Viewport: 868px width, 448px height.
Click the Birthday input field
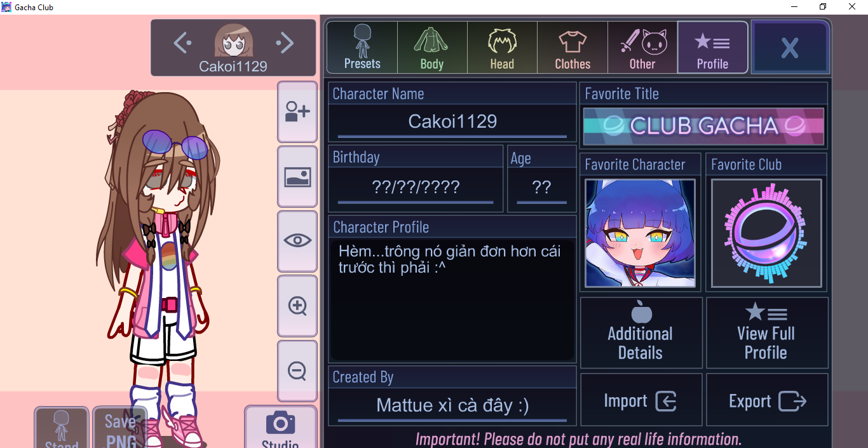(x=416, y=188)
